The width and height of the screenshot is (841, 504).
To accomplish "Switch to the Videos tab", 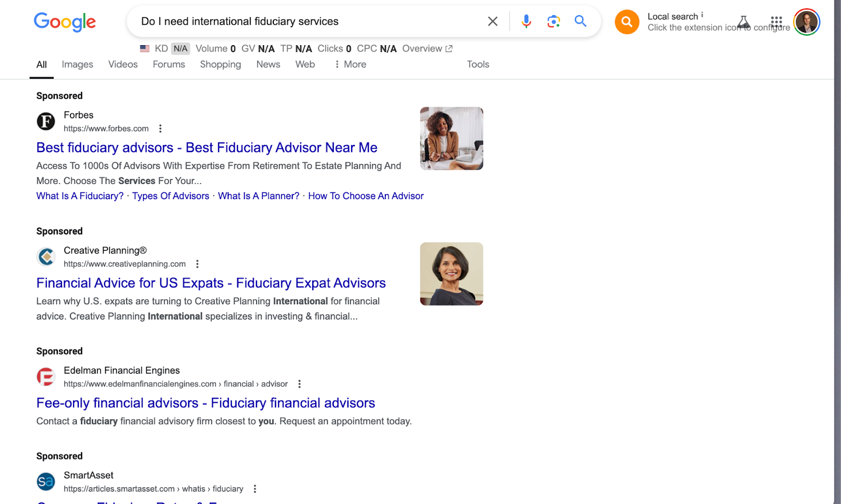I will click(x=123, y=64).
